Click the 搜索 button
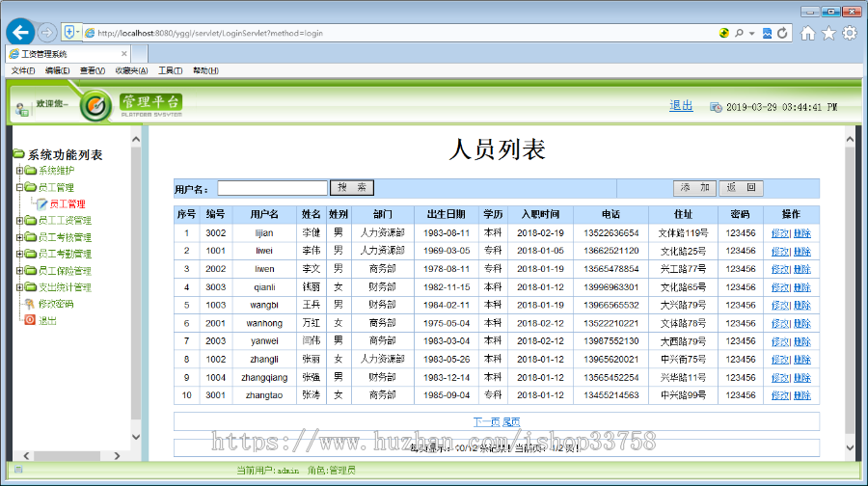Image resolution: width=868 pixels, height=486 pixels. [x=352, y=188]
